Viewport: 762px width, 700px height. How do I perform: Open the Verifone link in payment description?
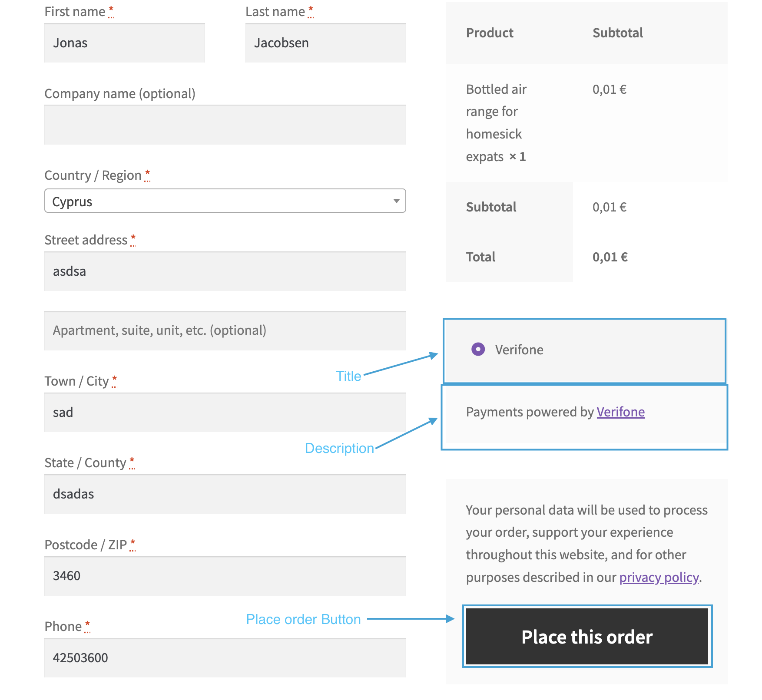point(620,412)
